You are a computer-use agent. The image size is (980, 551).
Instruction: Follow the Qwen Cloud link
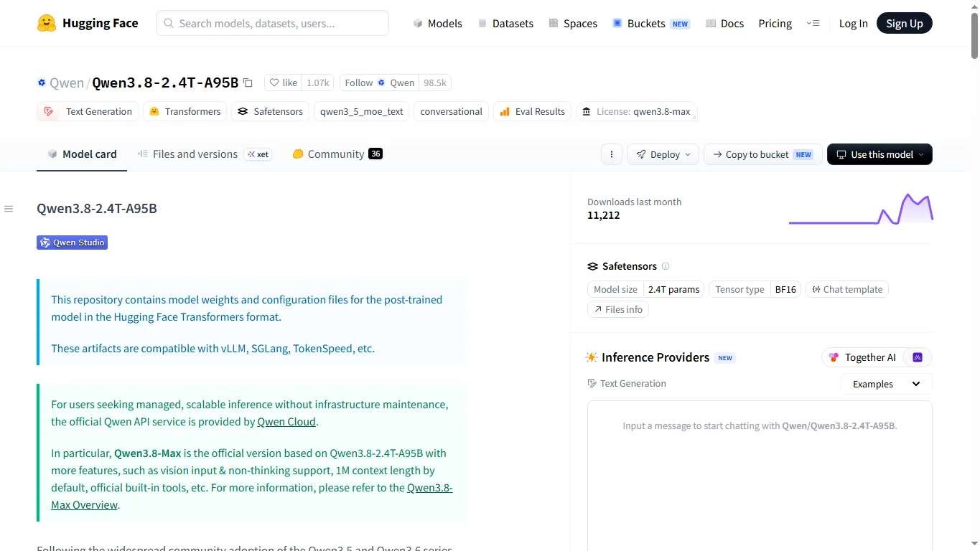point(286,422)
